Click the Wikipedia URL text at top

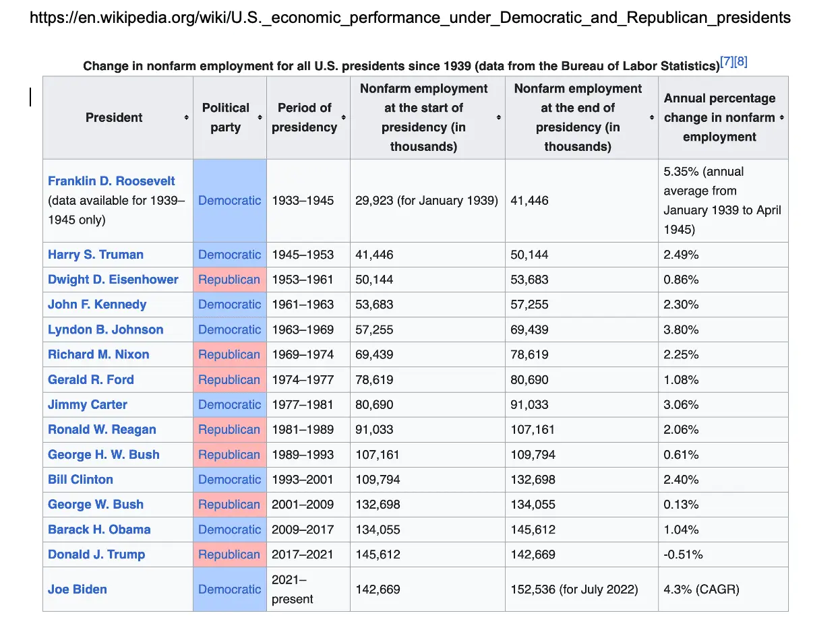[410, 18]
